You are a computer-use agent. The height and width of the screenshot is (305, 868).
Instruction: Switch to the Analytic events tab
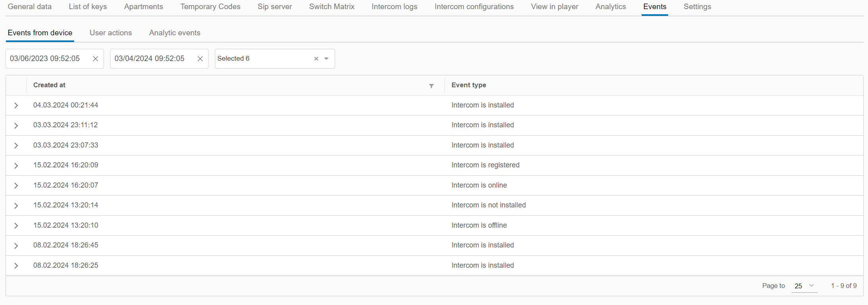pos(174,33)
